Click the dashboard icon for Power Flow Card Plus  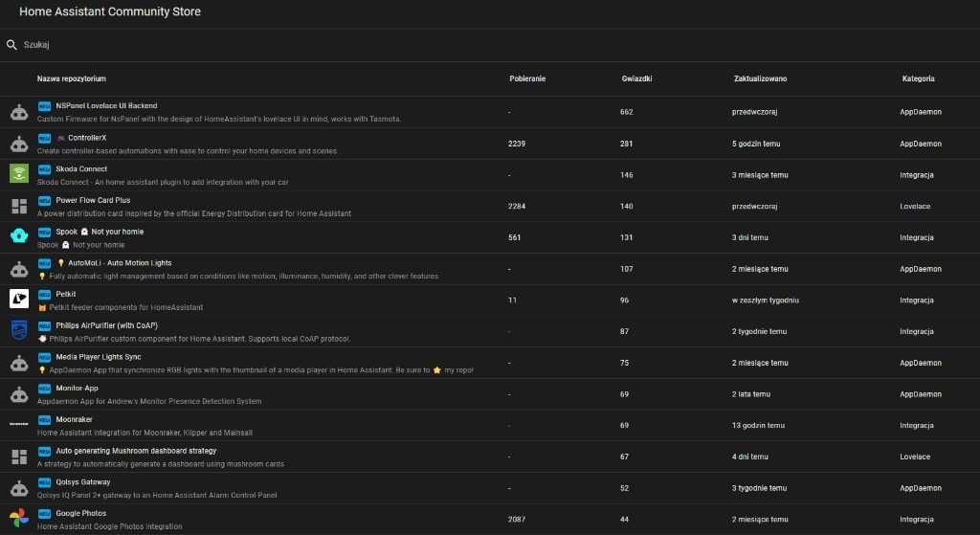click(x=19, y=207)
